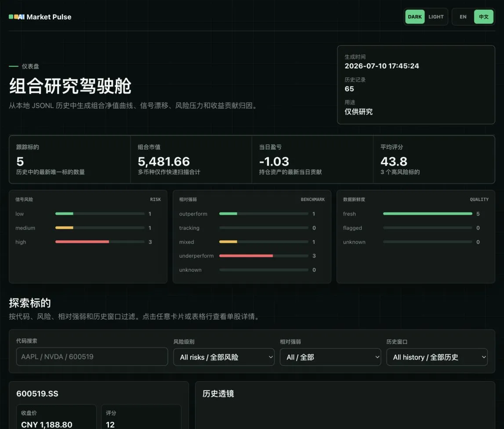504x429 pixels.
Task: Click the mixed benchmark bar
Action: point(264,242)
